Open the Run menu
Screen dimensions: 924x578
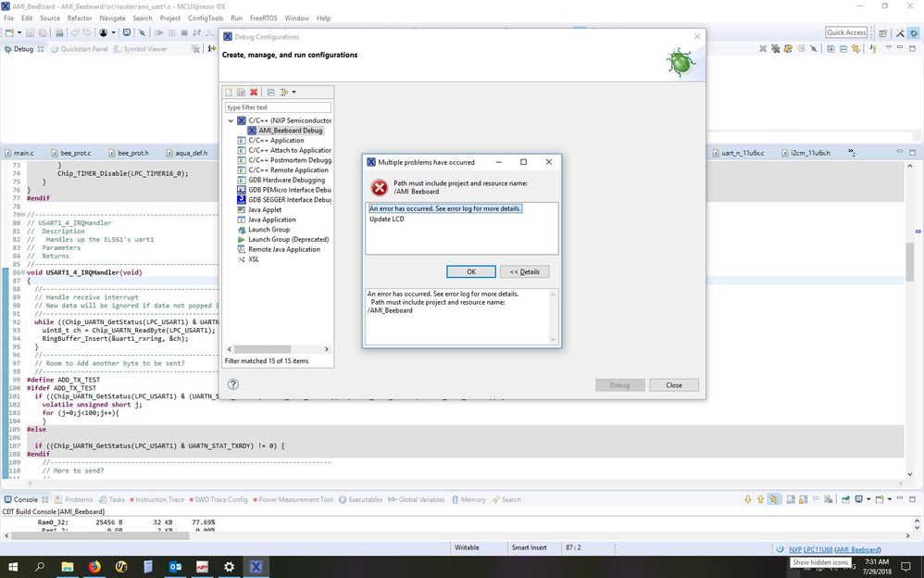point(236,19)
